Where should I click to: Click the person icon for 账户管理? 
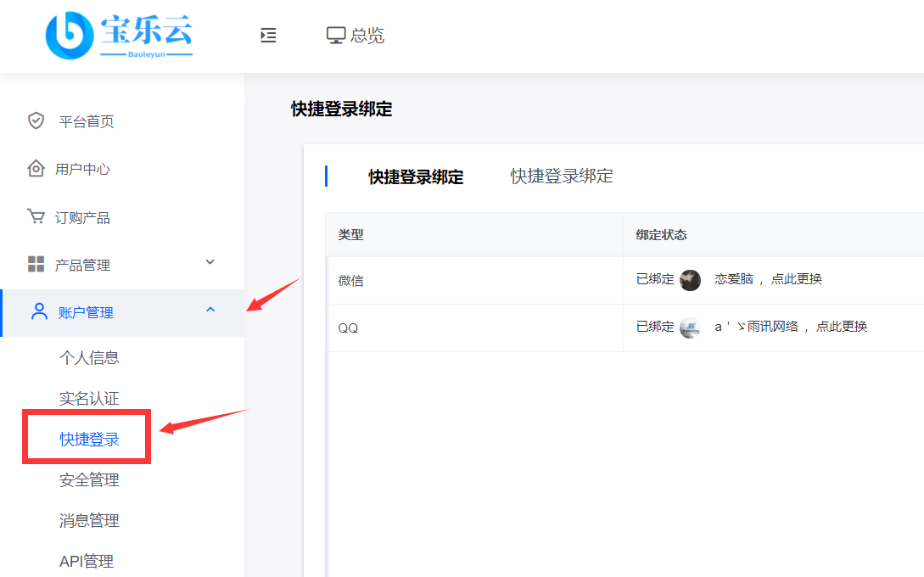point(39,312)
